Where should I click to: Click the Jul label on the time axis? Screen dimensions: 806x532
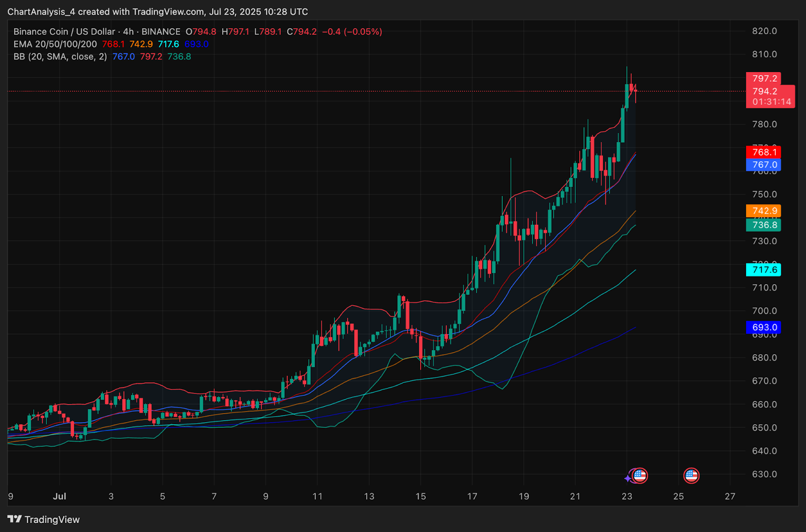[x=59, y=496]
